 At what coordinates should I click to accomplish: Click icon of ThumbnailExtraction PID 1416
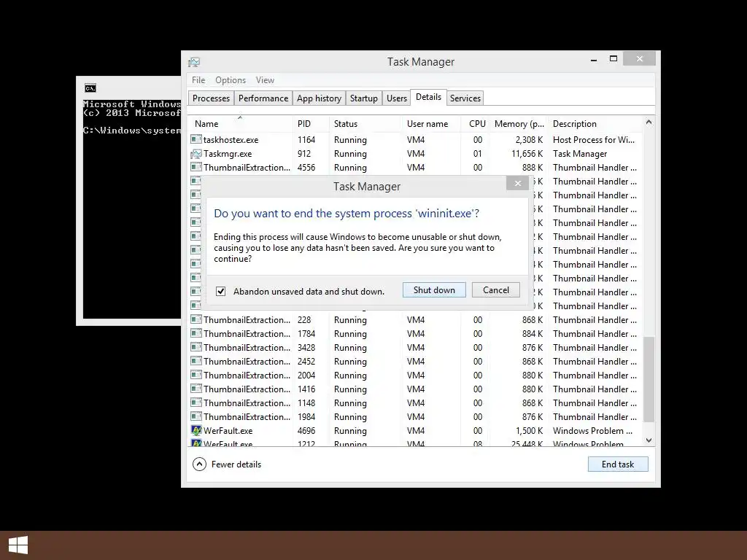(x=196, y=389)
